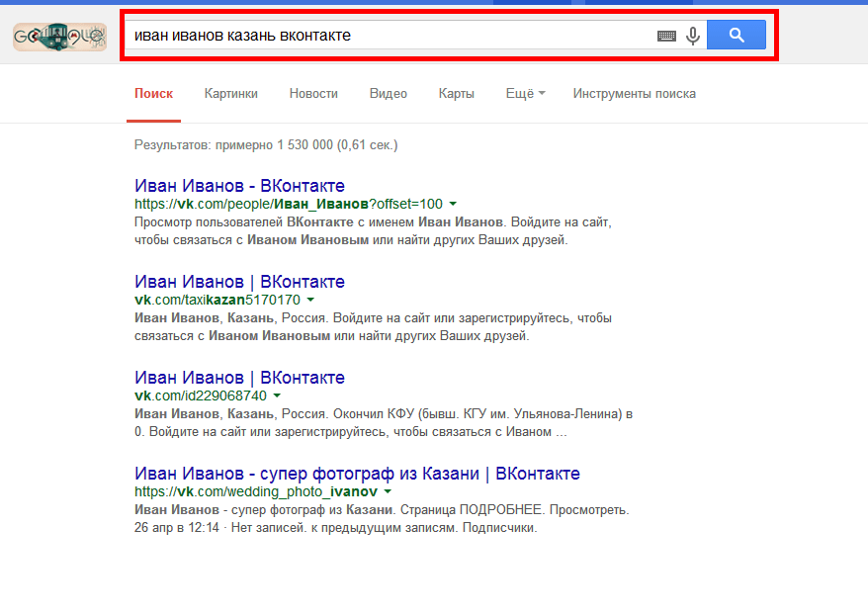The width and height of the screenshot is (868, 615).
Task: Open Инструменты поиска options
Action: coord(635,94)
